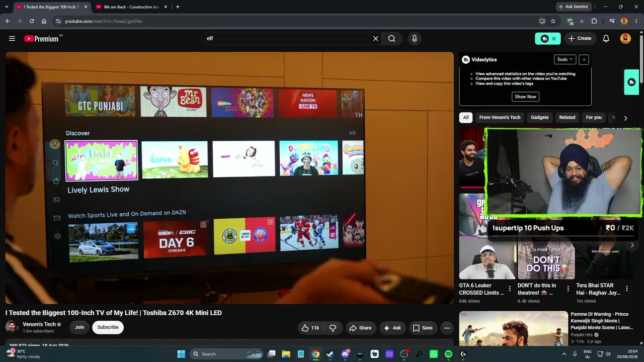644x362 pixels.
Task: Open the floating TubeBuddy side tab
Action: [x=631, y=82]
